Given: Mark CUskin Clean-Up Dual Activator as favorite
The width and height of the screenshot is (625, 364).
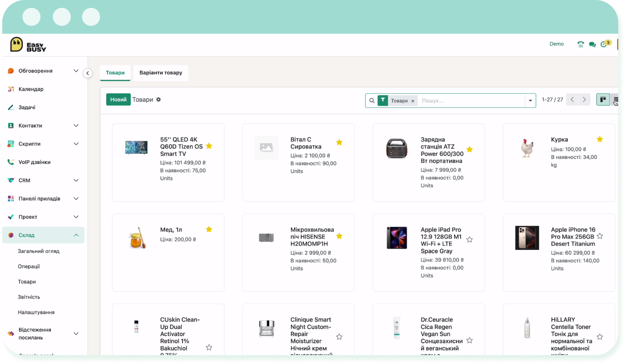Looking at the screenshot, I should tap(209, 348).
